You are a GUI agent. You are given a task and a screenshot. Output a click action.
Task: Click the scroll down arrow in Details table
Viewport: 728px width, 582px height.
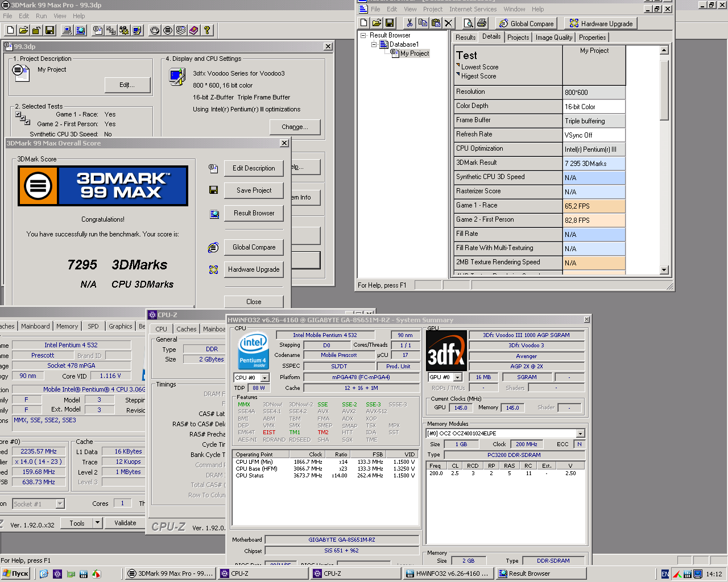664,270
